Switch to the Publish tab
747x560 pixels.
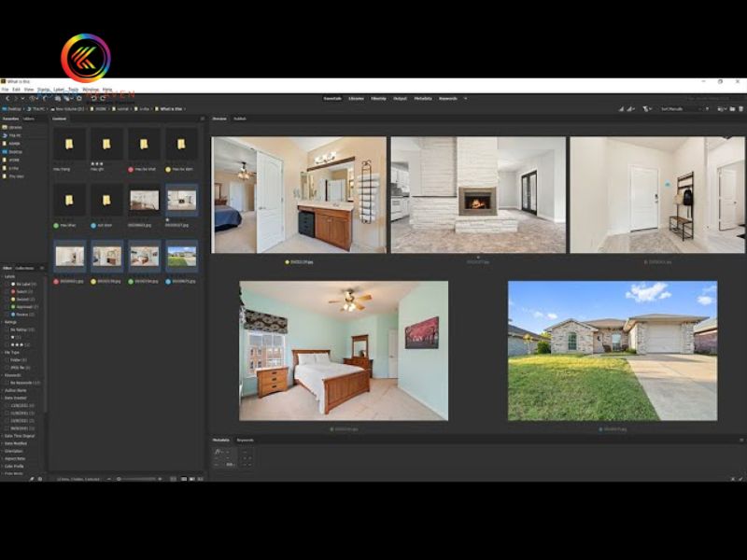(x=240, y=119)
